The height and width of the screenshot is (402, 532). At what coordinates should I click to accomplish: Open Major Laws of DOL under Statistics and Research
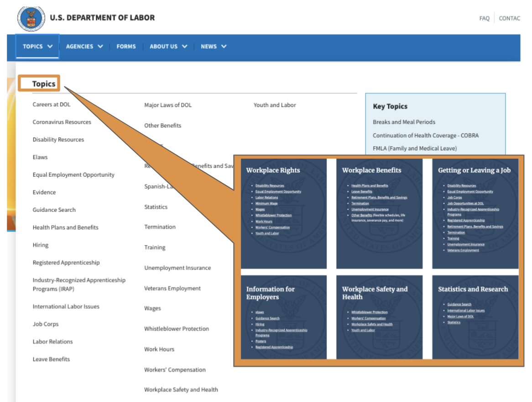460,317
